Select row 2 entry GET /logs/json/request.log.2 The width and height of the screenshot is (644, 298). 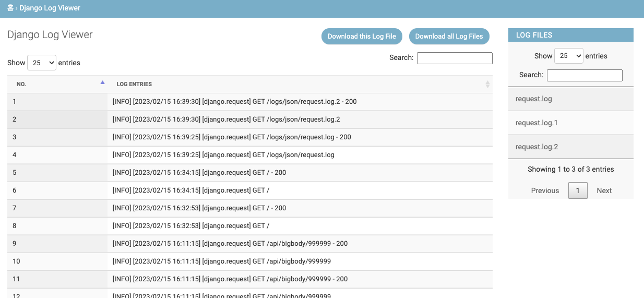[300, 120]
